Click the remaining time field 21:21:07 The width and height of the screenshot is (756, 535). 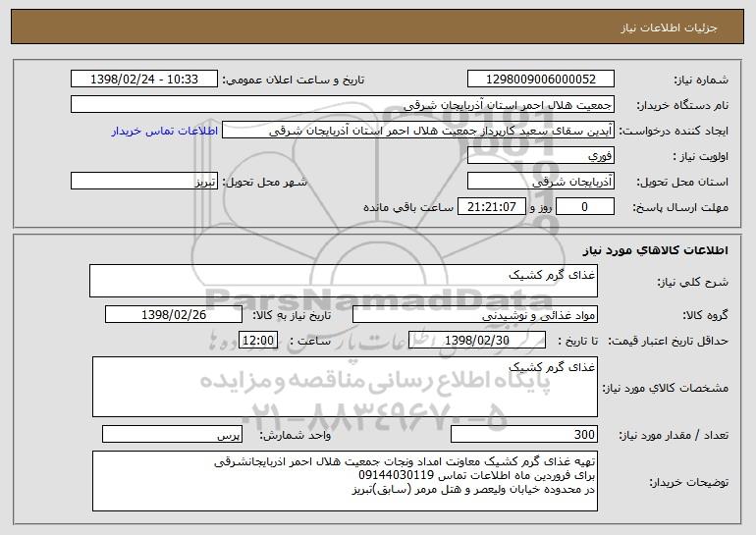[491, 207]
